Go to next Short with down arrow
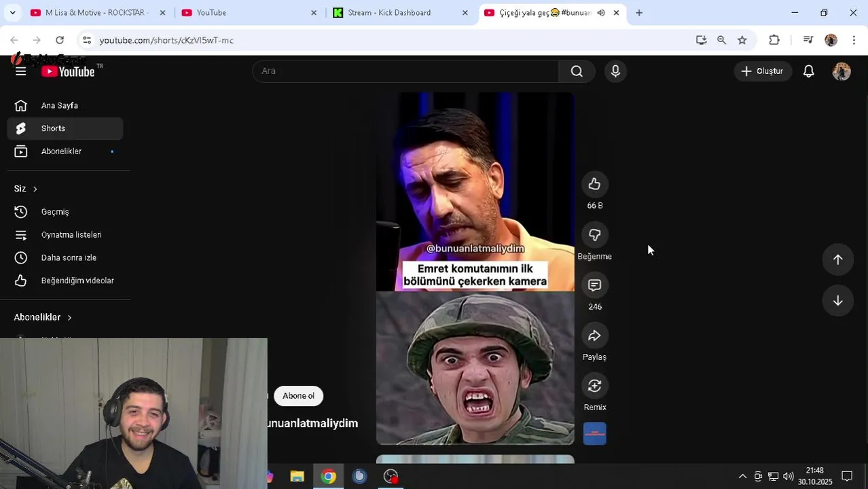This screenshot has width=868, height=489. (x=837, y=301)
